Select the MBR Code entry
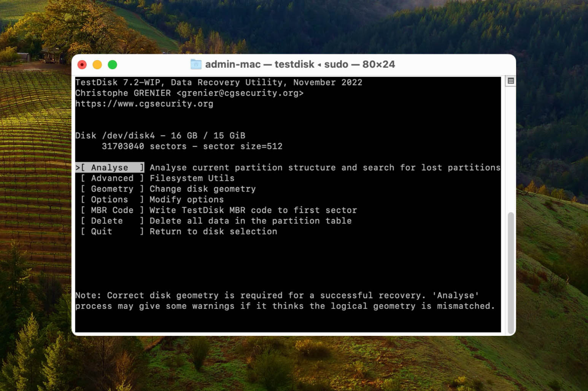The width and height of the screenshot is (588, 391). (x=112, y=210)
